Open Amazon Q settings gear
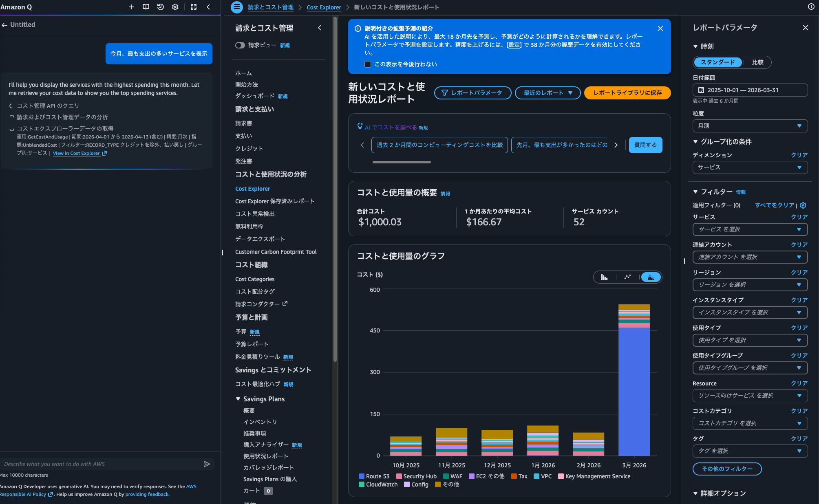Screen dimensions: 819x504 [x=175, y=7]
